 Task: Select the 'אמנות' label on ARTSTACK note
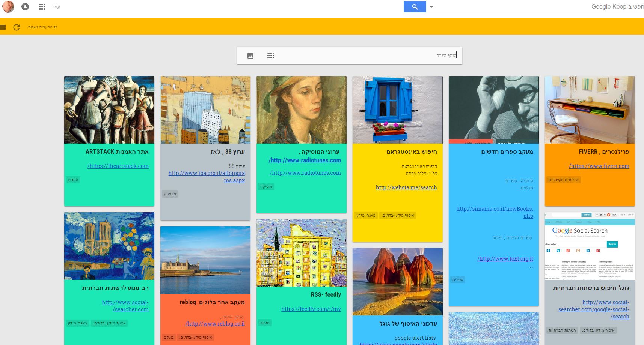pyautogui.click(x=73, y=180)
